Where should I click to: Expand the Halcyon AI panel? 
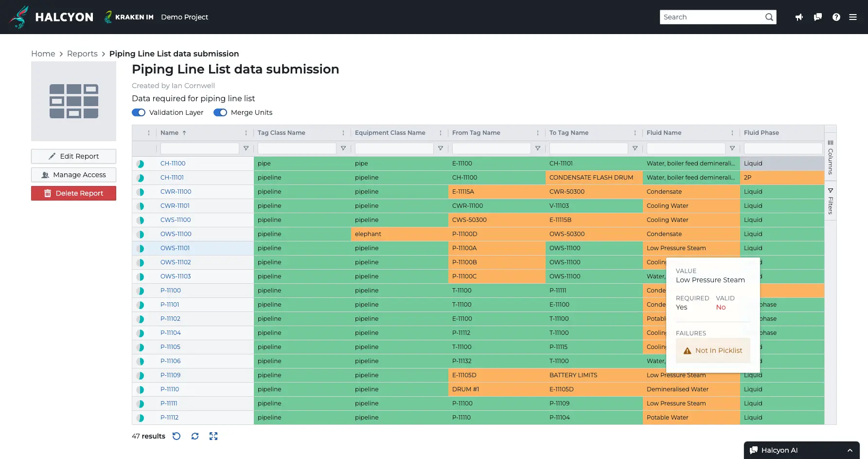(850, 450)
